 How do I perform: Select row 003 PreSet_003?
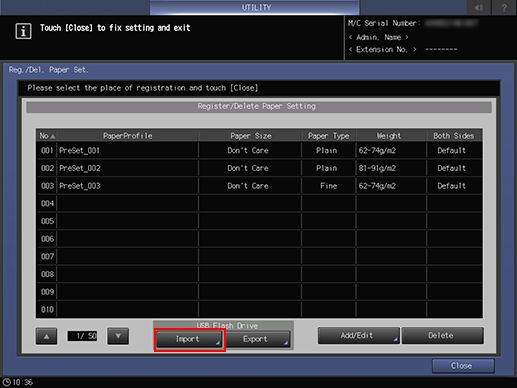pos(259,186)
